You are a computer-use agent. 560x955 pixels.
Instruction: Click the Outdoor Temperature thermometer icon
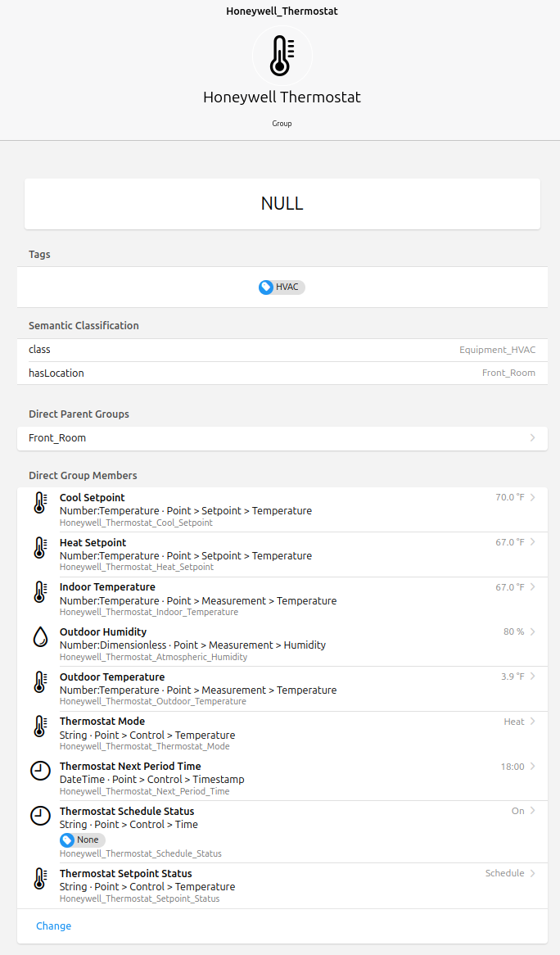[x=39, y=682]
